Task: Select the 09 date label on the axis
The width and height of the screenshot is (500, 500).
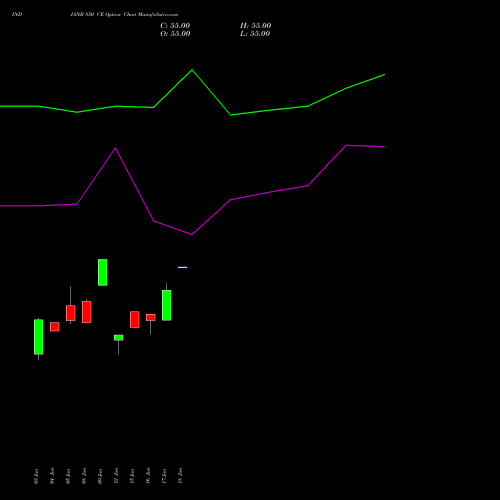Action: (x=100, y=476)
